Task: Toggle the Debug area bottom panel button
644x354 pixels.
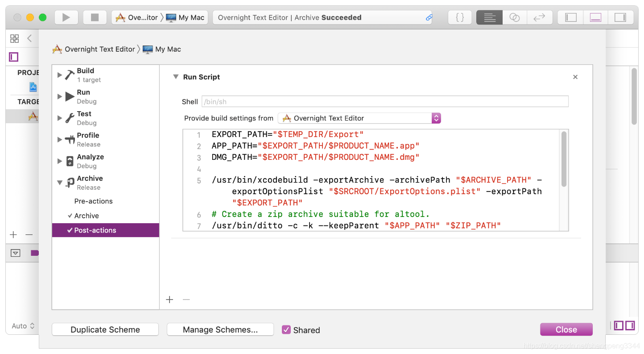Action: click(595, 17)
